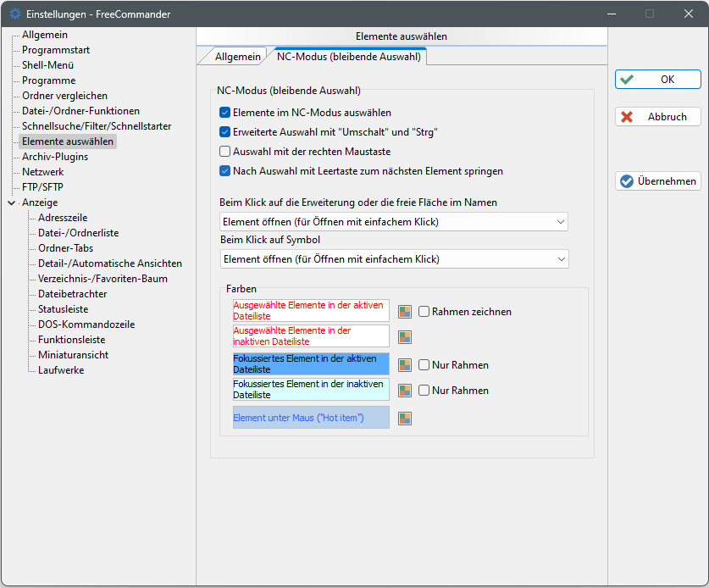The image size is (709, 588).
Task: Open color picker for selected elements in active list
Action: pyautogui.click(x=405, y=311)
